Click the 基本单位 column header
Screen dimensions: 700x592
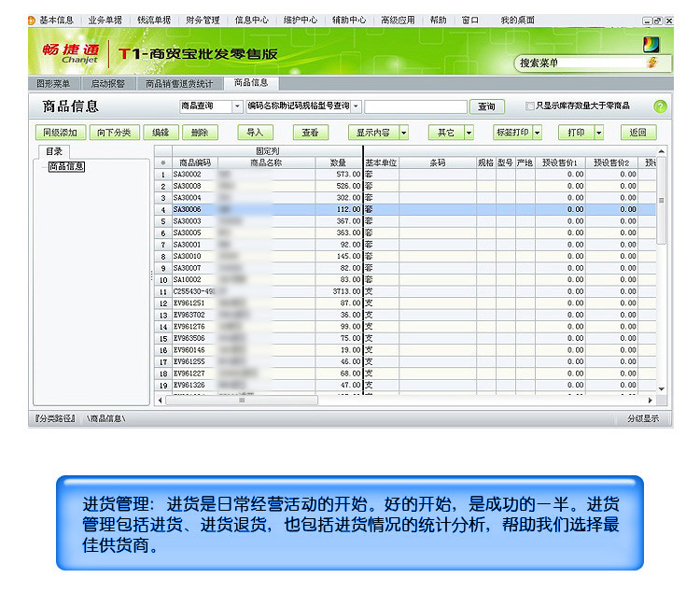(381, 162)
